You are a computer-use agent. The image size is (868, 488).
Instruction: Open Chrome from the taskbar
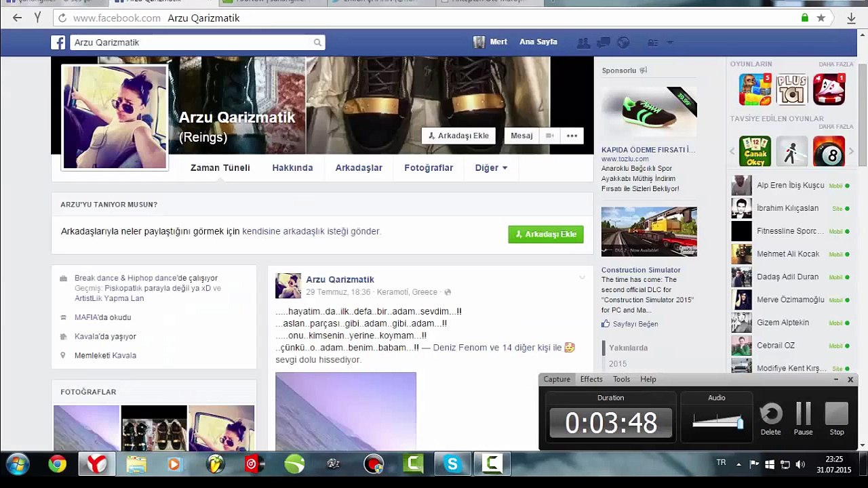pyautogui.click(x=58, y=464)
